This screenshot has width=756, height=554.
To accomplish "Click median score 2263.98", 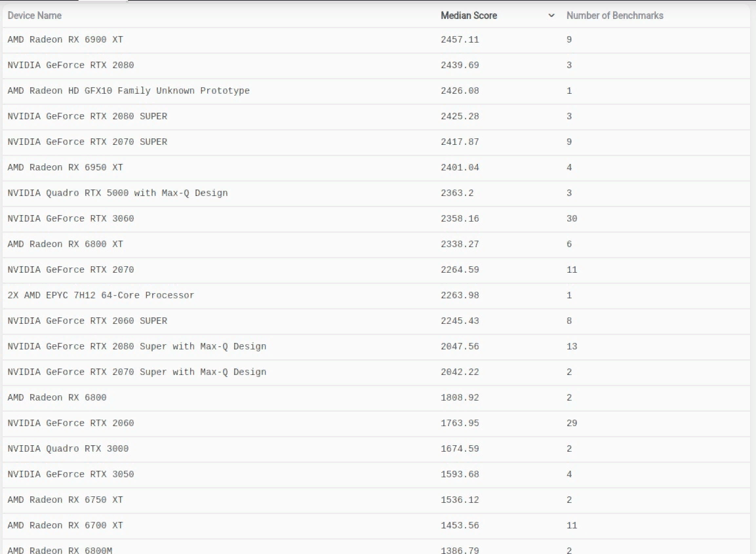I will click(x=460, y=295).
